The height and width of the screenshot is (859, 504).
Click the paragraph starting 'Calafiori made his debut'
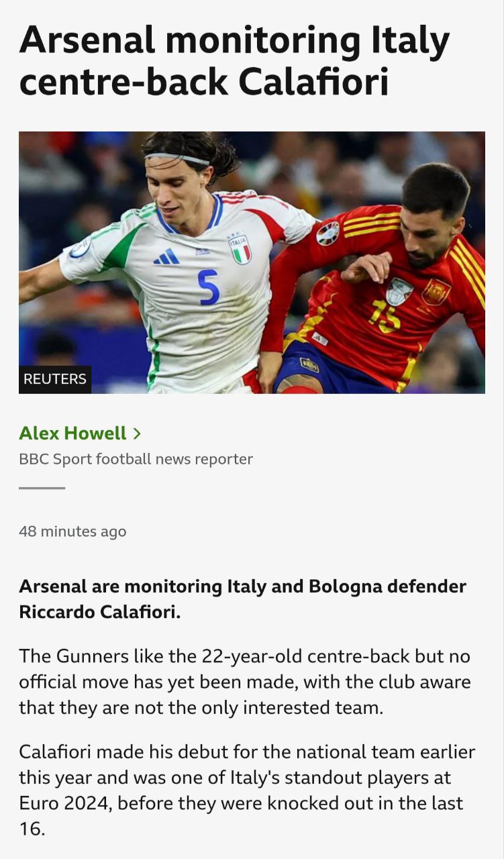pyautogui.click(x=247, y=791)
